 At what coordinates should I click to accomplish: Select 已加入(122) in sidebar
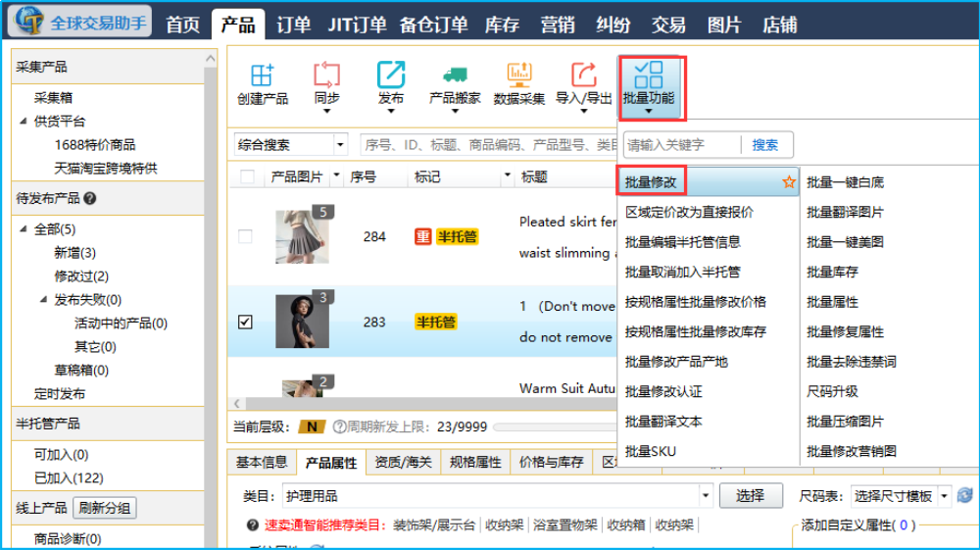coord(69,478)
